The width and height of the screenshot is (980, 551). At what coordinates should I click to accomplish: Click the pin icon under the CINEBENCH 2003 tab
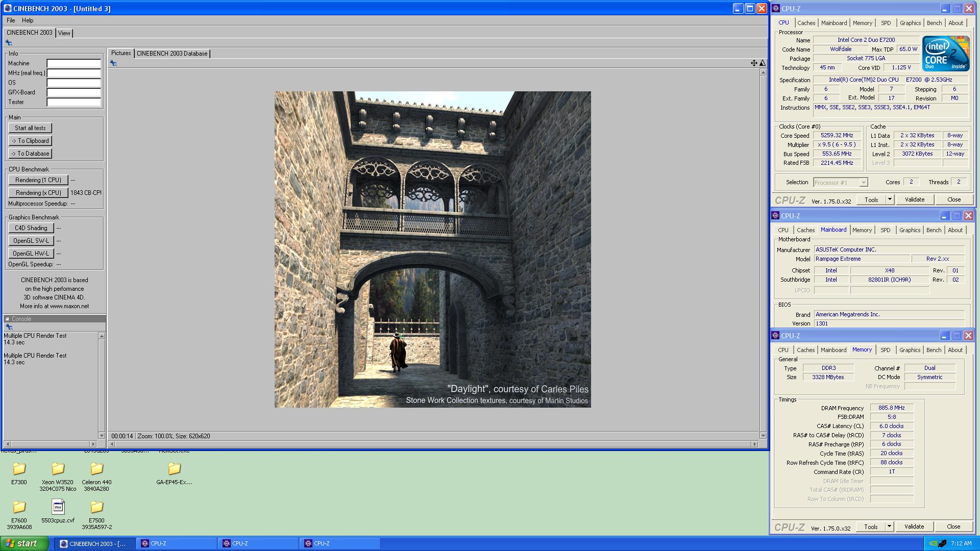tap(9, 43)
